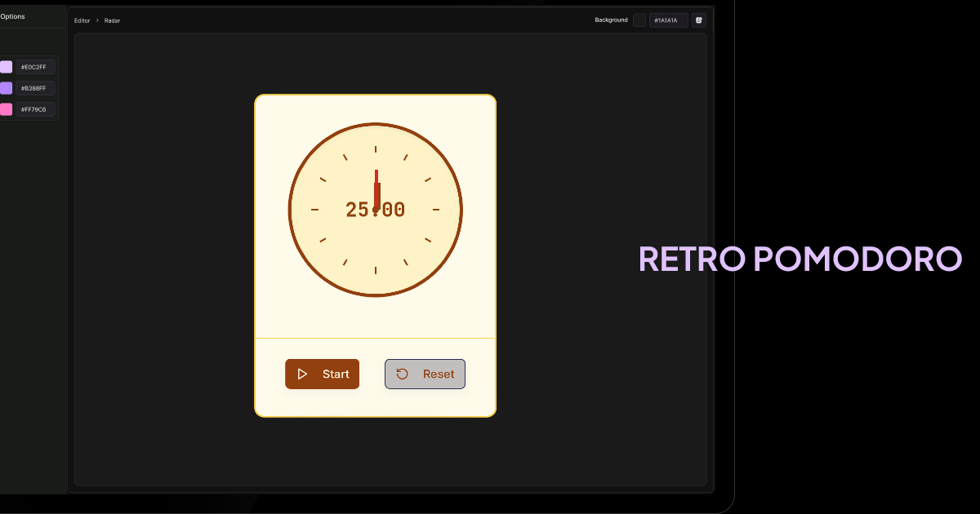Open the Options panel header
The image size is (980, 514).
point(12,16)
